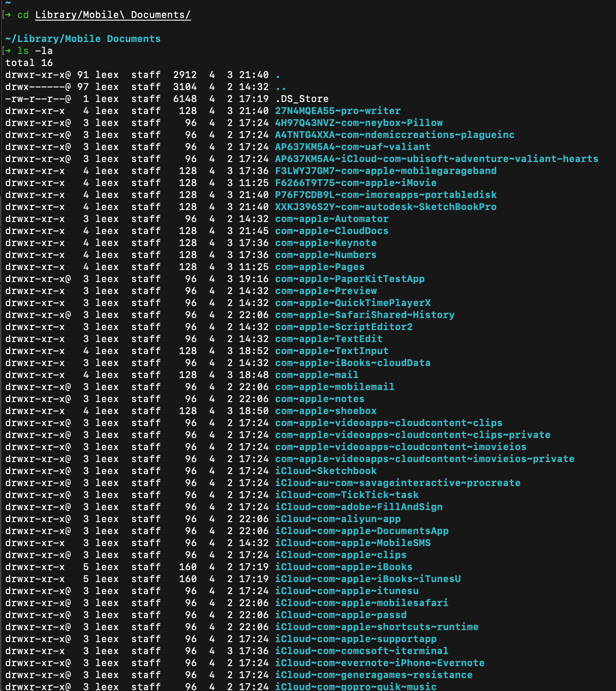616x691 pixels.
Task: Click the "total 16" output line
Action: 29,63
